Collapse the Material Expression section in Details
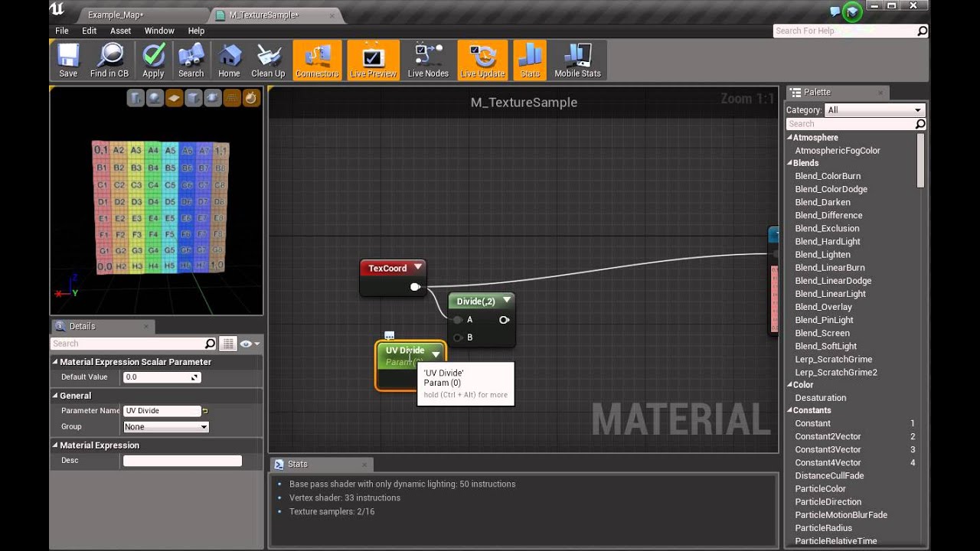Image resolution: width=980 pixels, height=551 pixels. [55, 445]
